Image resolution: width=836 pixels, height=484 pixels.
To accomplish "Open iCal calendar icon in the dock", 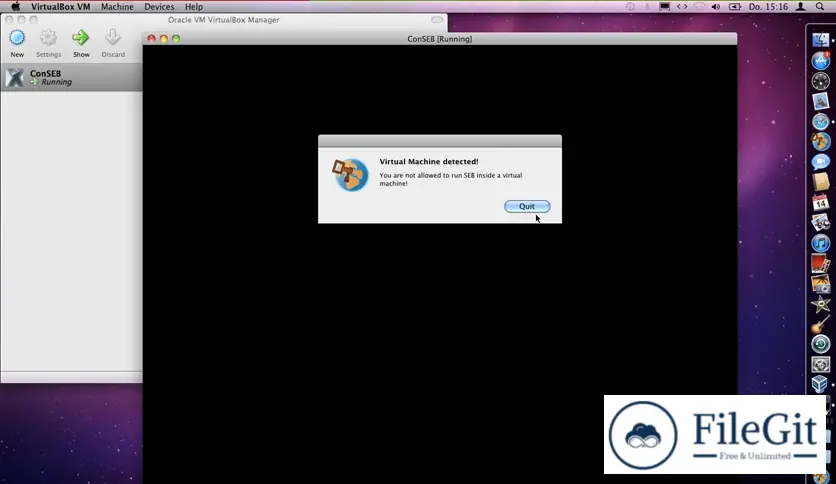I will click(821, 202).
